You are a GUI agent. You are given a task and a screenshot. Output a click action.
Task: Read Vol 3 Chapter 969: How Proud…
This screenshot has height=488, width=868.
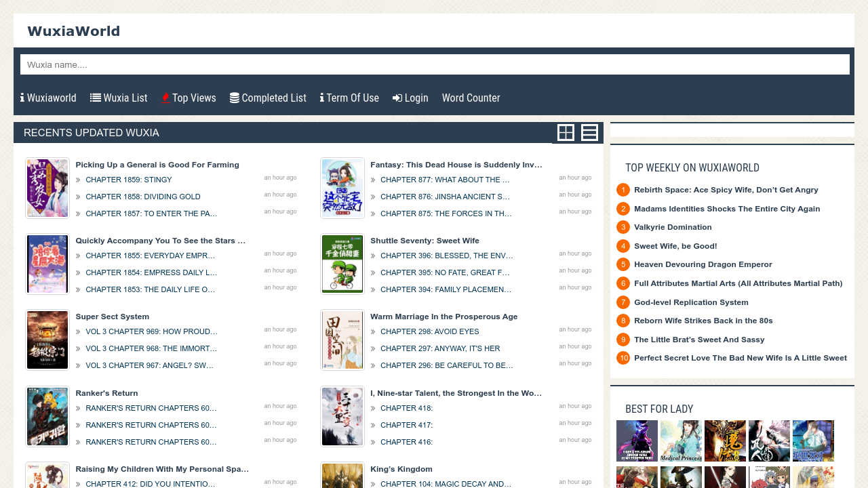(152, 331)
